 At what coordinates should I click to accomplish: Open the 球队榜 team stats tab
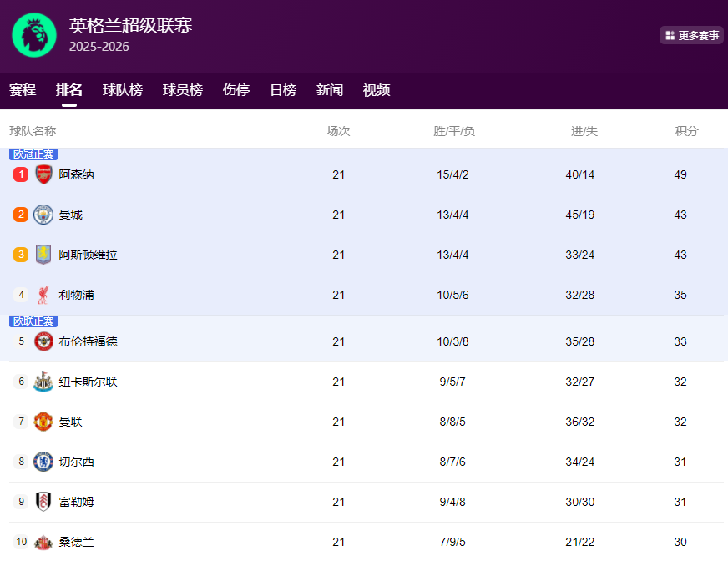(123, 89)
